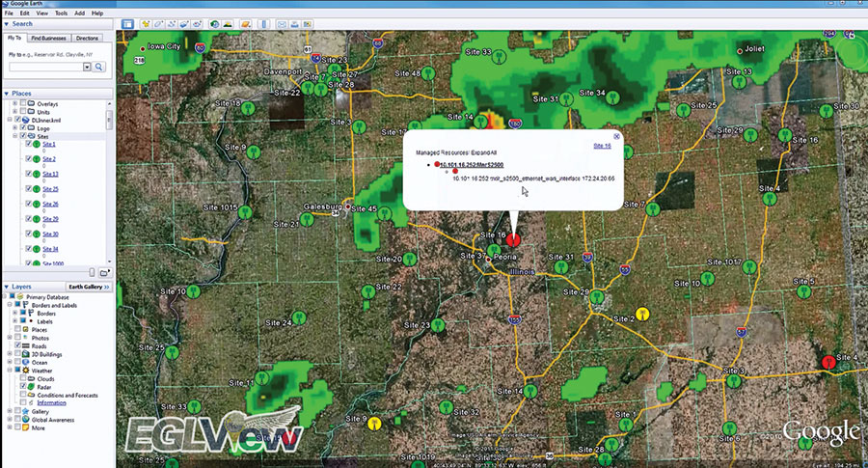This screenshot has width=868, height=468.
Task: Toggle the sidebar with the toolbar button
Action: [x=127, y=23]
